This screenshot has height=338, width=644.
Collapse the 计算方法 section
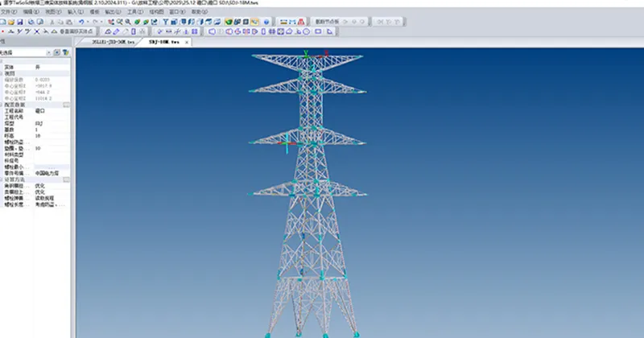tap(2, 180)
